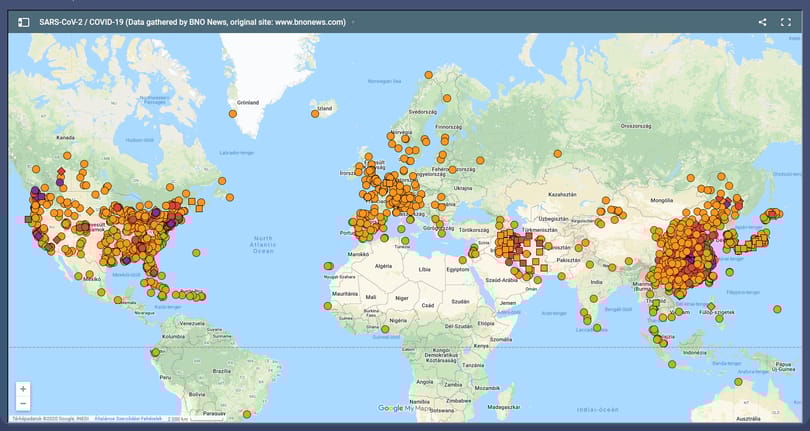810x431 pixels.
Task: Select the green marker in Ecuador
Action: [x=155, y=352]
